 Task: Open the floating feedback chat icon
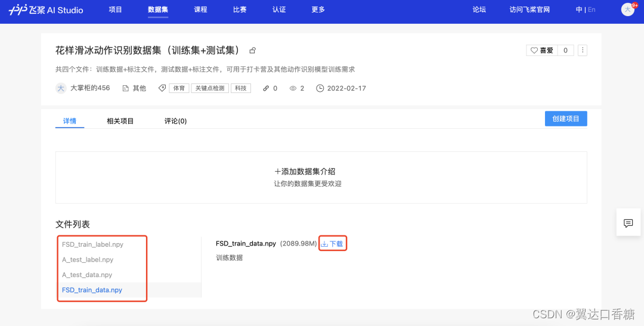pyautogui.click(x=628, y=223)
